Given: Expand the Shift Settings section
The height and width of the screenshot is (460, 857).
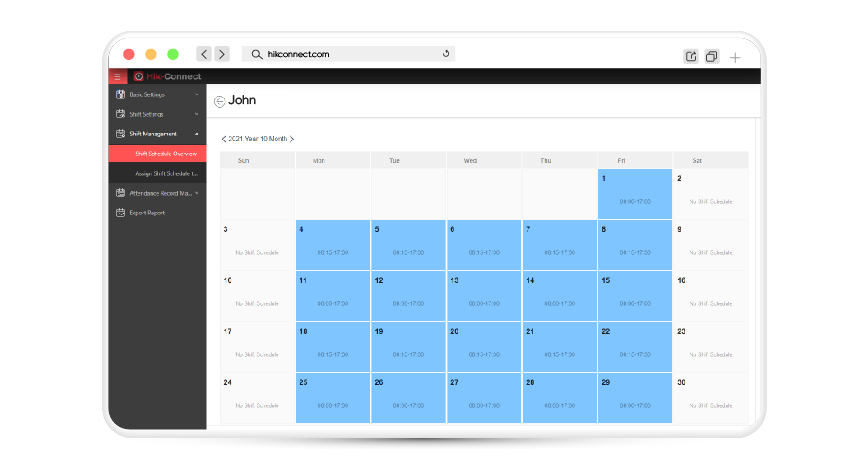Looking at the screenshot, I should click(x=196, y=115).
